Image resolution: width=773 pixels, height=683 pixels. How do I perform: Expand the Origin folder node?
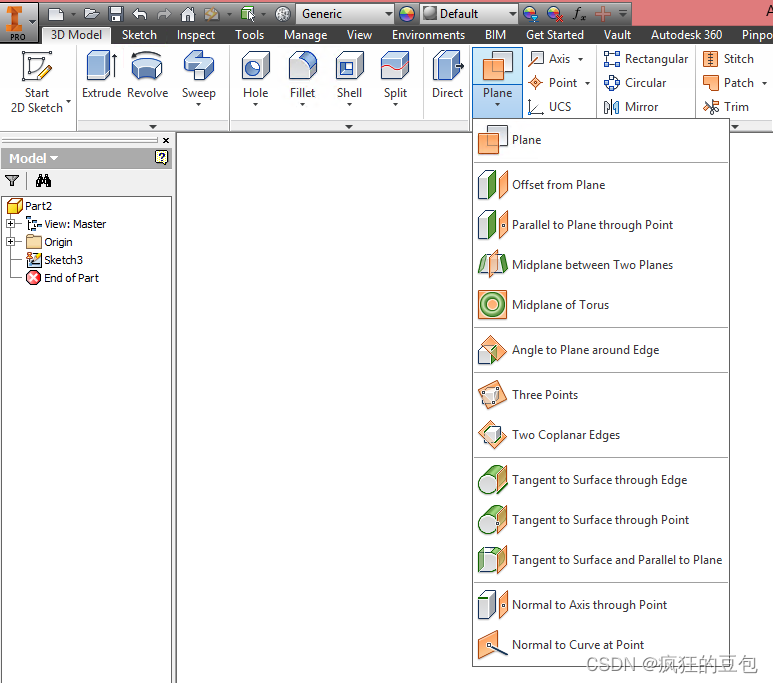click(x=11, y=242)
